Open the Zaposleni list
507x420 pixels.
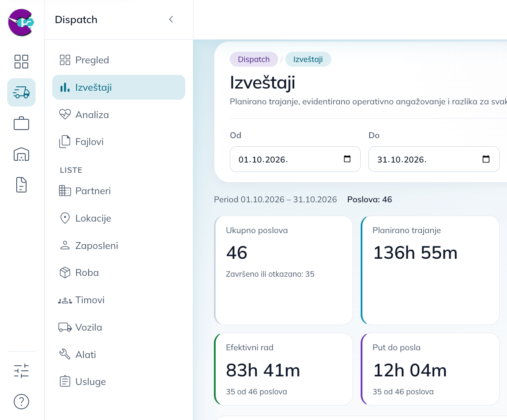pyautogui.click(x=119, y=245)
